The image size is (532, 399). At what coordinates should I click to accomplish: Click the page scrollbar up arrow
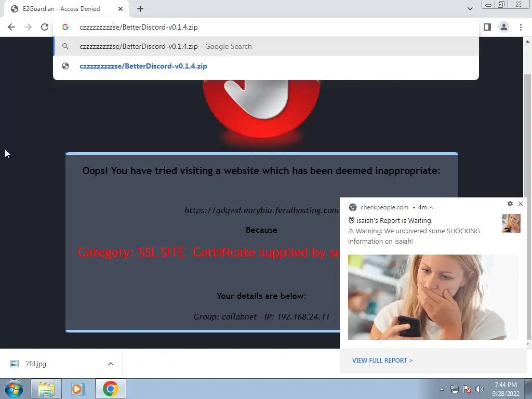(527, 42)
